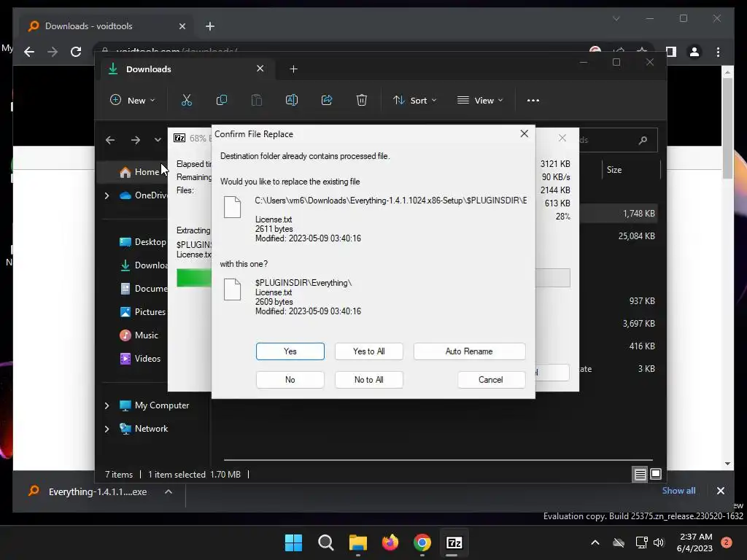The width and height of the screenshot is (747, 560).
Task: Show hidden system tray icons
Action: (x=595, y=542)
